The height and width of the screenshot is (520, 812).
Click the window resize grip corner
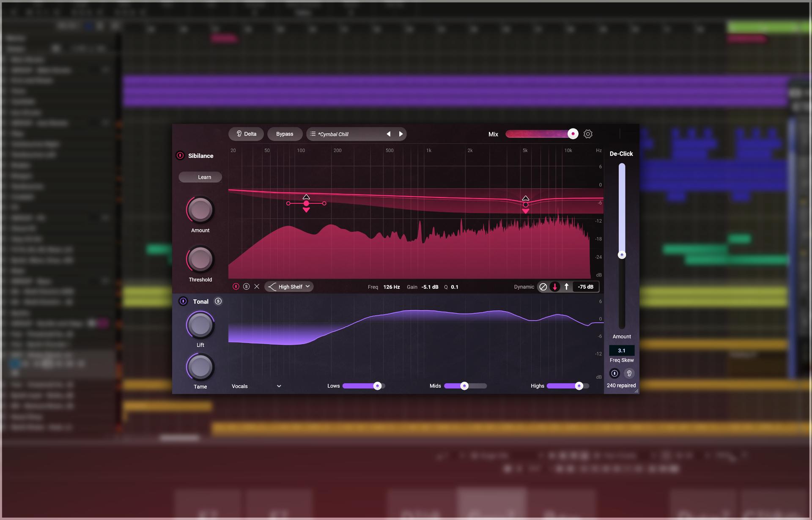coord(636,391)
